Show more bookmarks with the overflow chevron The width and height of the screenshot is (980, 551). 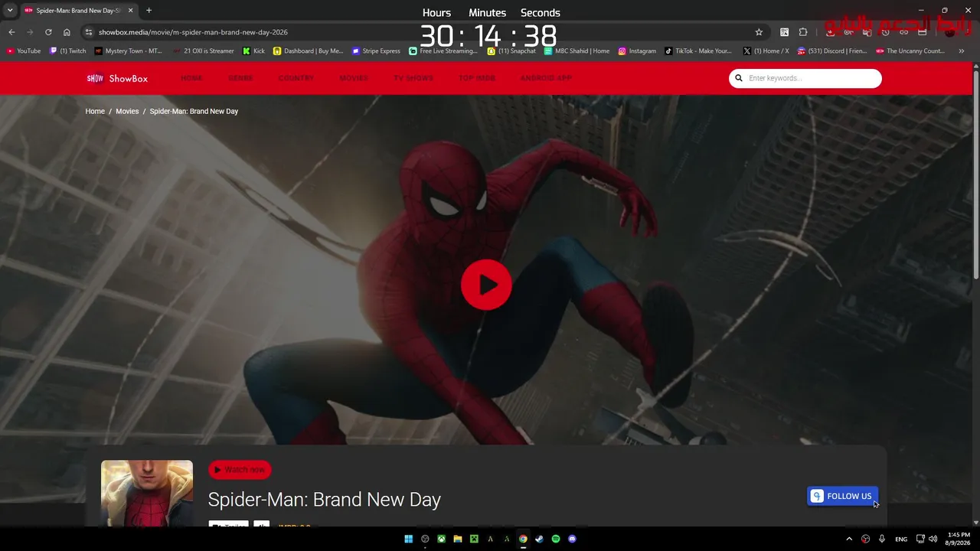point(961,51)
